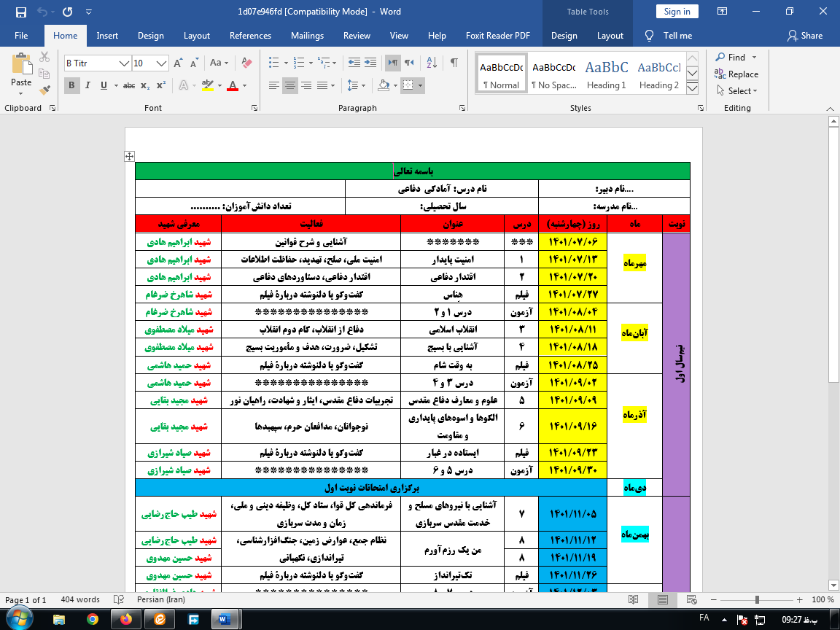Click the Copy icon in Clipboard group
This screenshot has width=840, height=630.
pos(44,74)
